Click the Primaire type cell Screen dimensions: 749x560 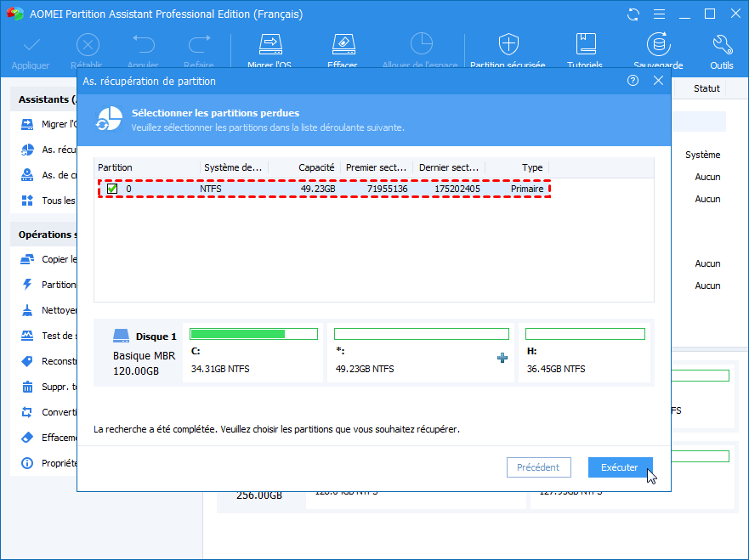click(x=527, y=189)
